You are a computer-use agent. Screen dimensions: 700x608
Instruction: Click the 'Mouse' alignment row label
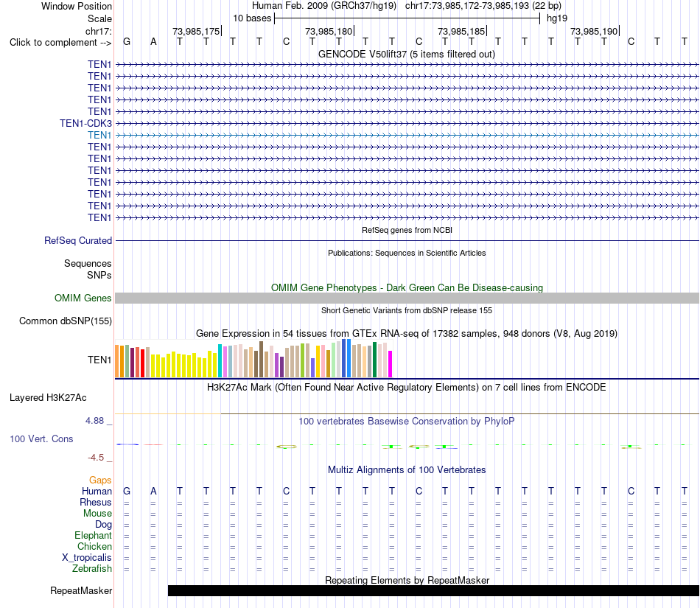tap(97, 514)
